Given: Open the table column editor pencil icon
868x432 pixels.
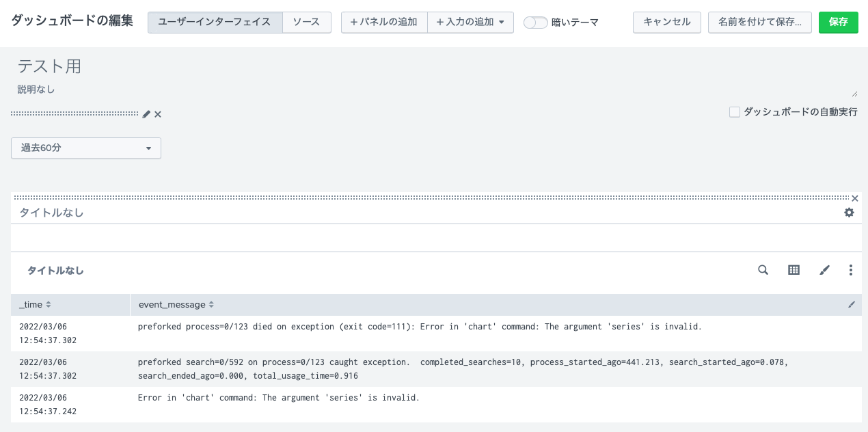Looking at the screenshot, I should [x=852, y=304].
